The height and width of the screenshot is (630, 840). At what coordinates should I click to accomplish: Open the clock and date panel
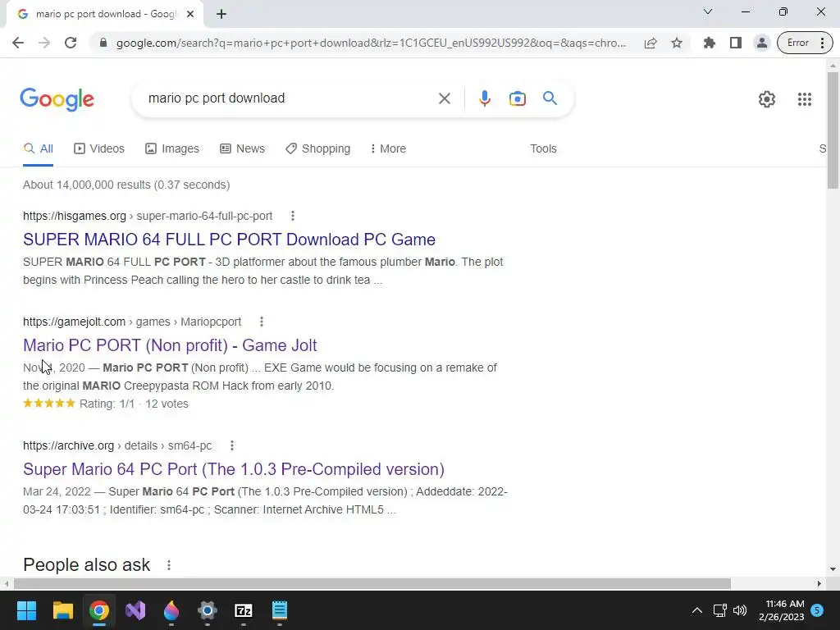pos(782,610)
